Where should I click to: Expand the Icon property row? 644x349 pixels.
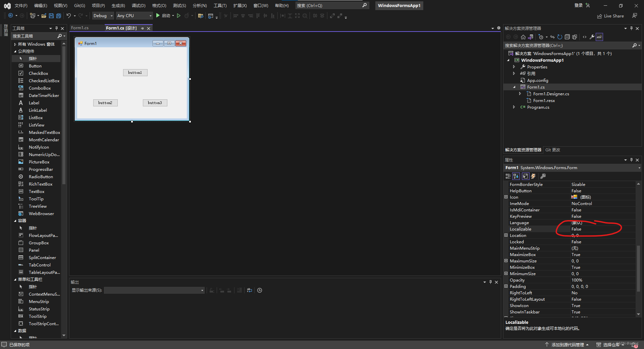pyautogui.click(x=506, y=197)
